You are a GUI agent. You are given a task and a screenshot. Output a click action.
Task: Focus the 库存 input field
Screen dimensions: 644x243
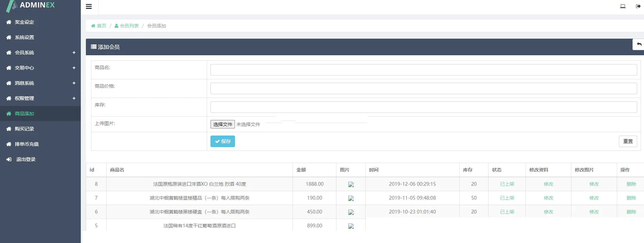click(x=424, y=107)
